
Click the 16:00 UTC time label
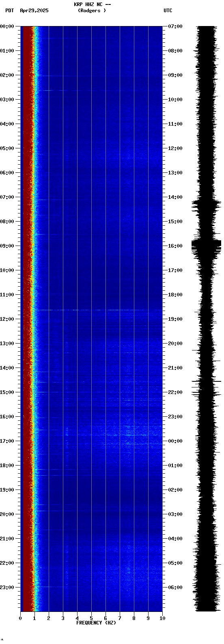(175, 246)
